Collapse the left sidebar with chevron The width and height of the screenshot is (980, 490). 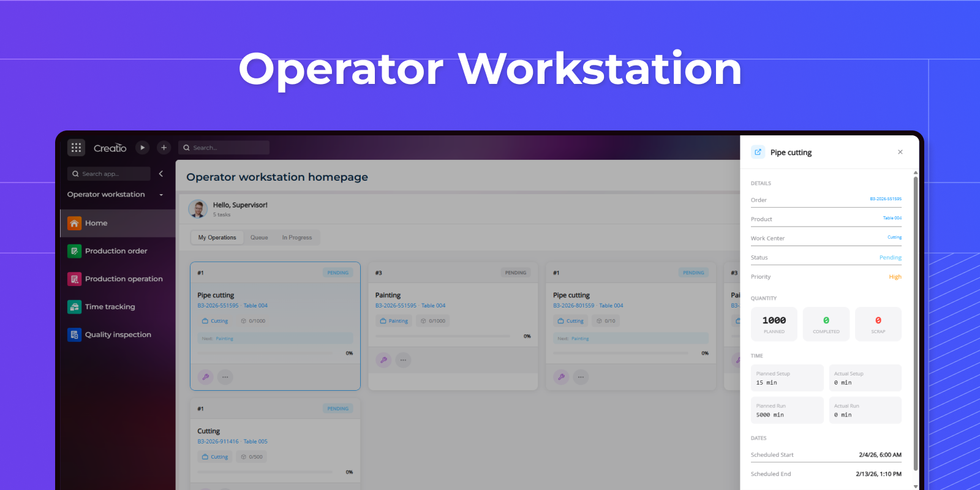click(x=161, y=174)
